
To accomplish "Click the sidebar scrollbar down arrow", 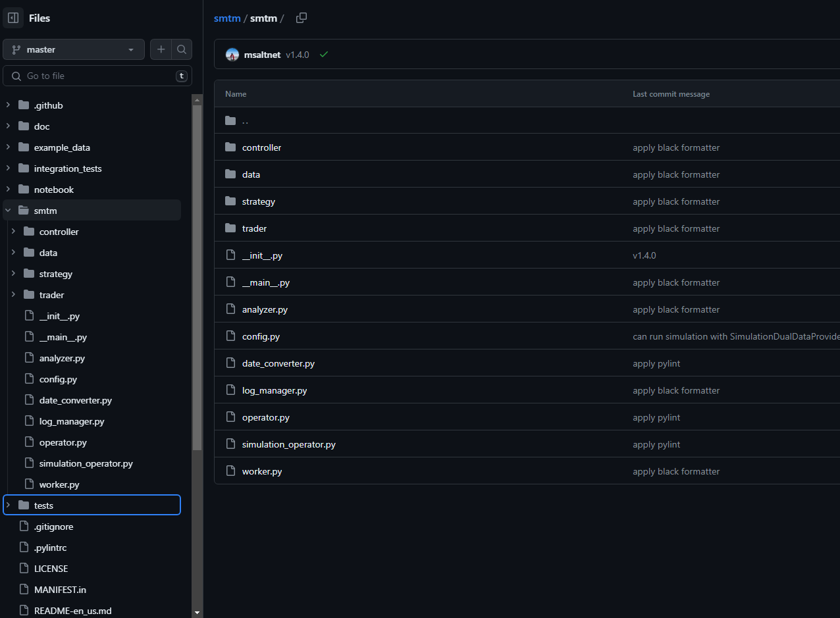I will (197, 612).
